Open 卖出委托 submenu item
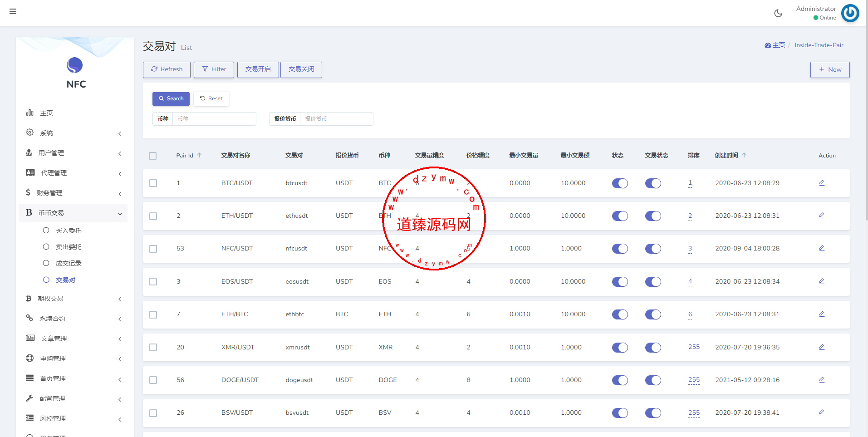 (x=68, y=247)
